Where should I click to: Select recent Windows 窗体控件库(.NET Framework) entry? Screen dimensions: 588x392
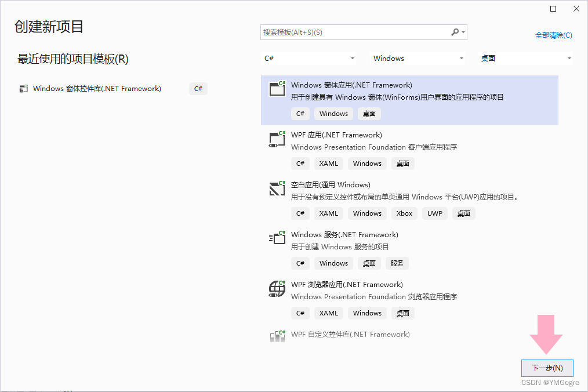[x=97, y=89]
